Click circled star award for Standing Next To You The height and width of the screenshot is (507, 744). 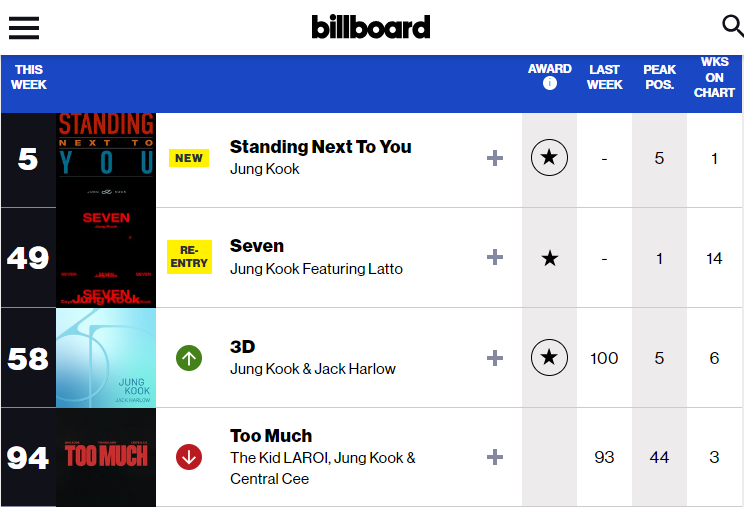[550, 158]
